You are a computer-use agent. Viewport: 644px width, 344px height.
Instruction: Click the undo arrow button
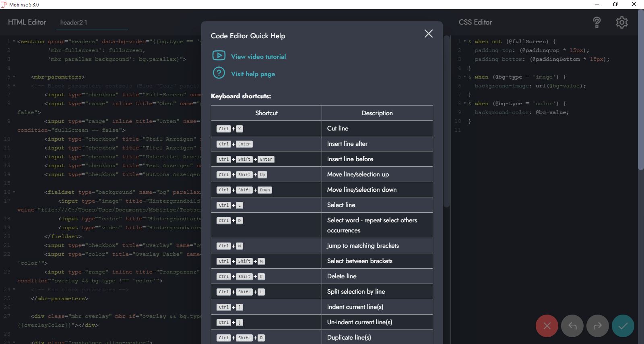[572, 326]
